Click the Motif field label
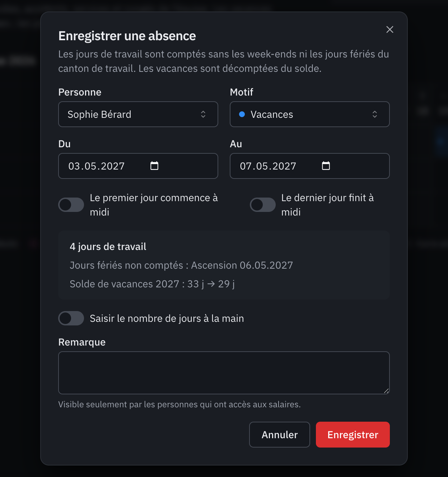Image resolution: width=448 pixels, height=477 pixels. pyautogui.click(x=242, y=92)
